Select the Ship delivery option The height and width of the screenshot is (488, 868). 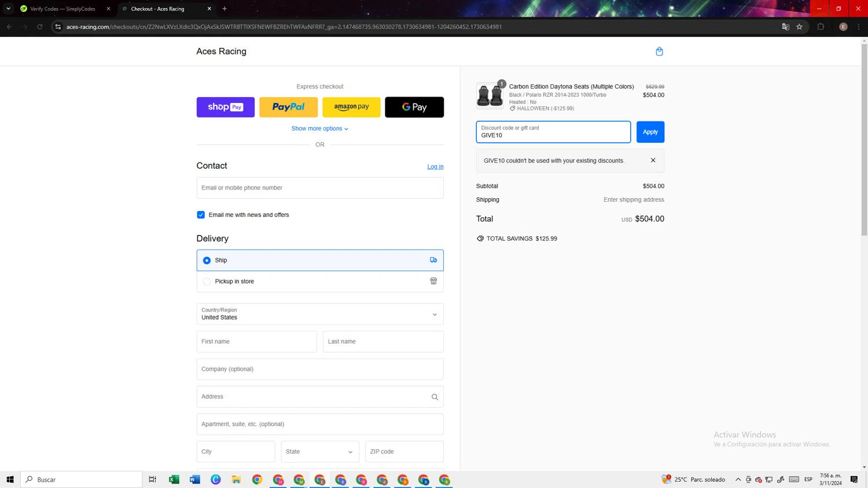click(x=207, y=260)
